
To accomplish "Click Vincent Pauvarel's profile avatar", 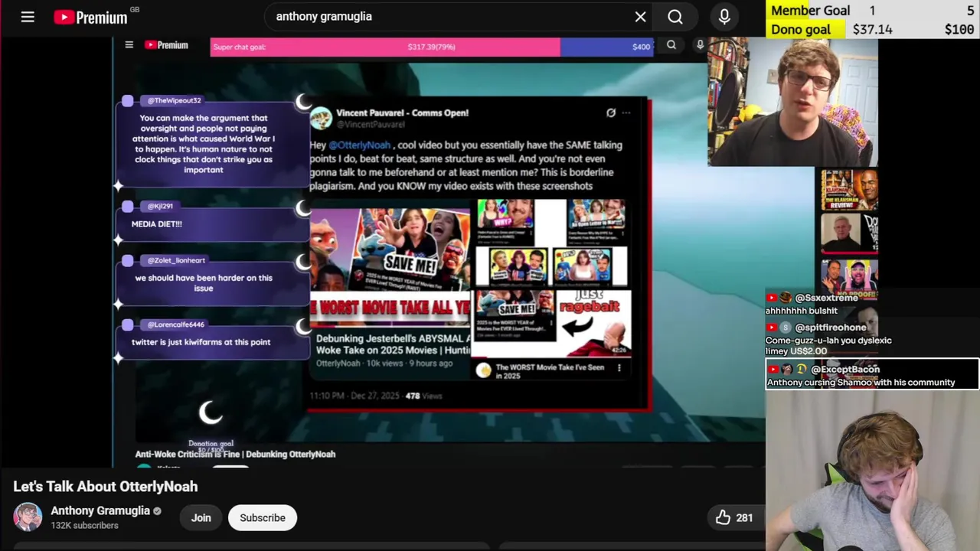I will click(x=321, y=118).
